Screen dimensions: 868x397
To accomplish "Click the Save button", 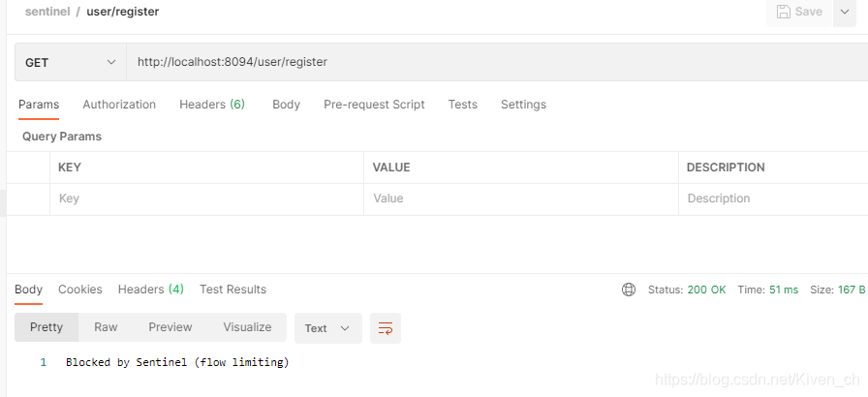I will pos(799,12).
